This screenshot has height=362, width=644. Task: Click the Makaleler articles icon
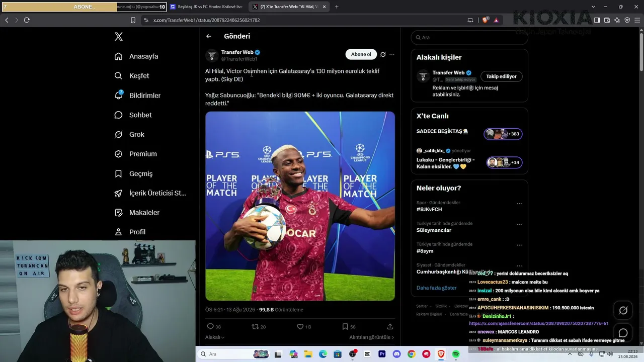(x=118, y=213)
